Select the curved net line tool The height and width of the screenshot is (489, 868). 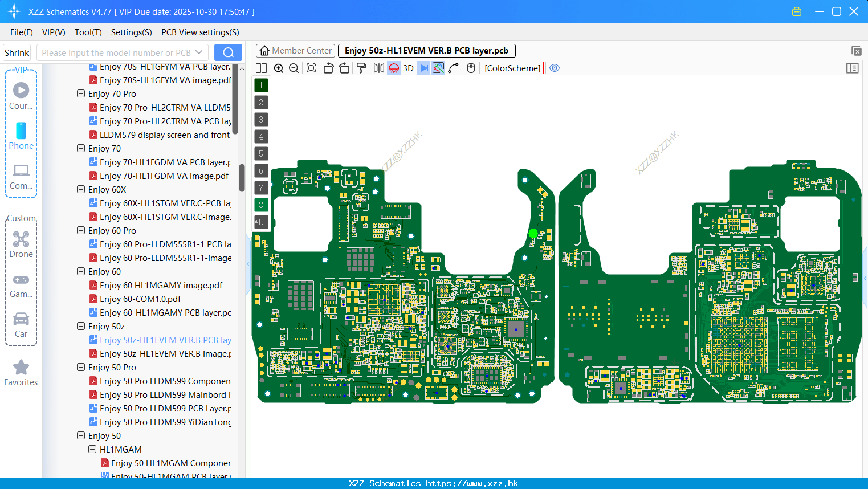point(454,68)
